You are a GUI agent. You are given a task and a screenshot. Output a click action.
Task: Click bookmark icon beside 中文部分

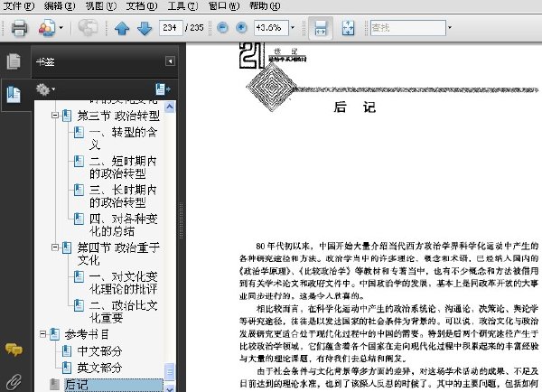(x=66, y=350)
